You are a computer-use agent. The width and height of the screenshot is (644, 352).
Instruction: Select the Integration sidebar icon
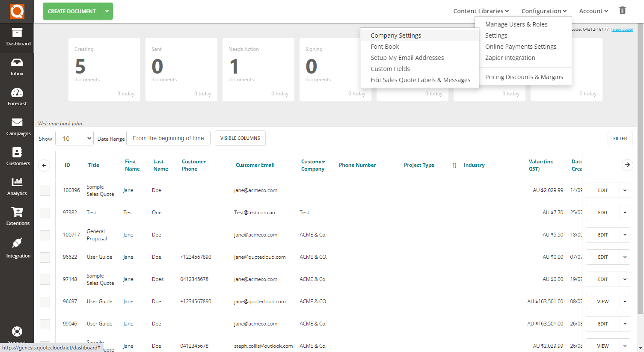point(18,248)
